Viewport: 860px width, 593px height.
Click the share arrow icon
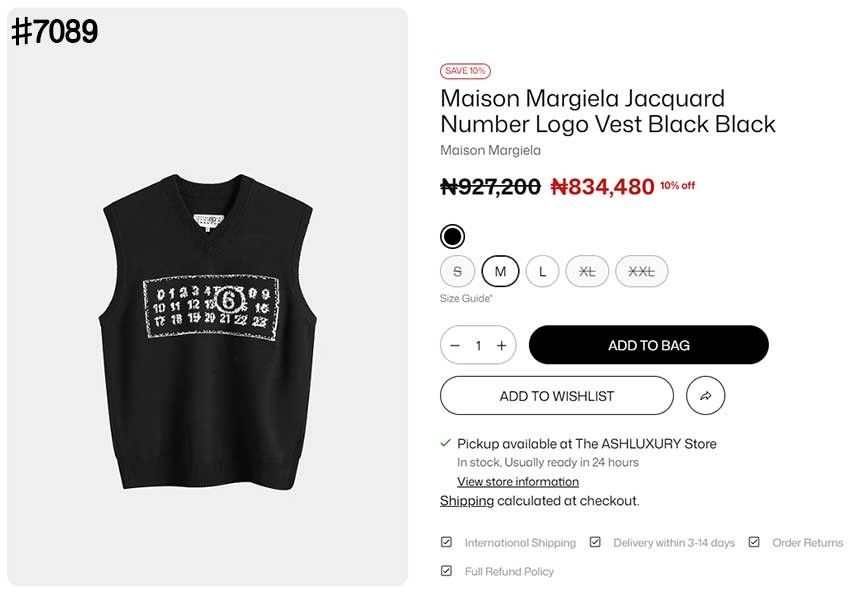pyautogui.click(x=705, y=396)
